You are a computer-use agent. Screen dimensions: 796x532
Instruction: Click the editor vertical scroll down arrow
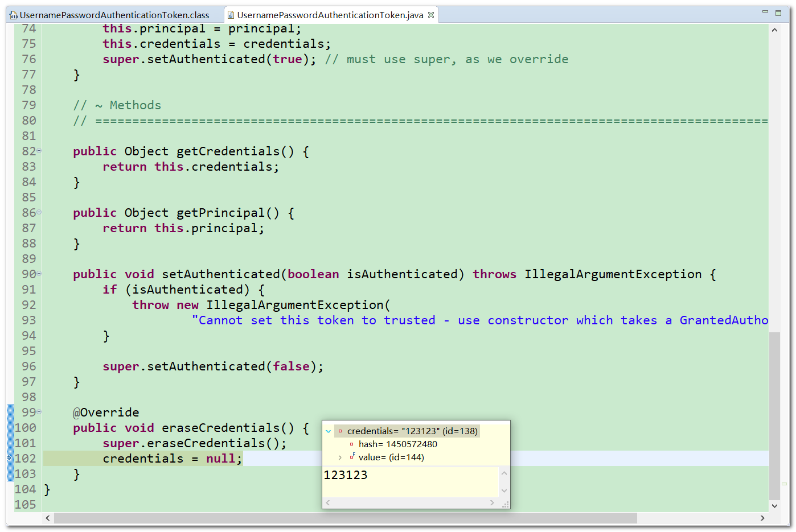point(774,505)
